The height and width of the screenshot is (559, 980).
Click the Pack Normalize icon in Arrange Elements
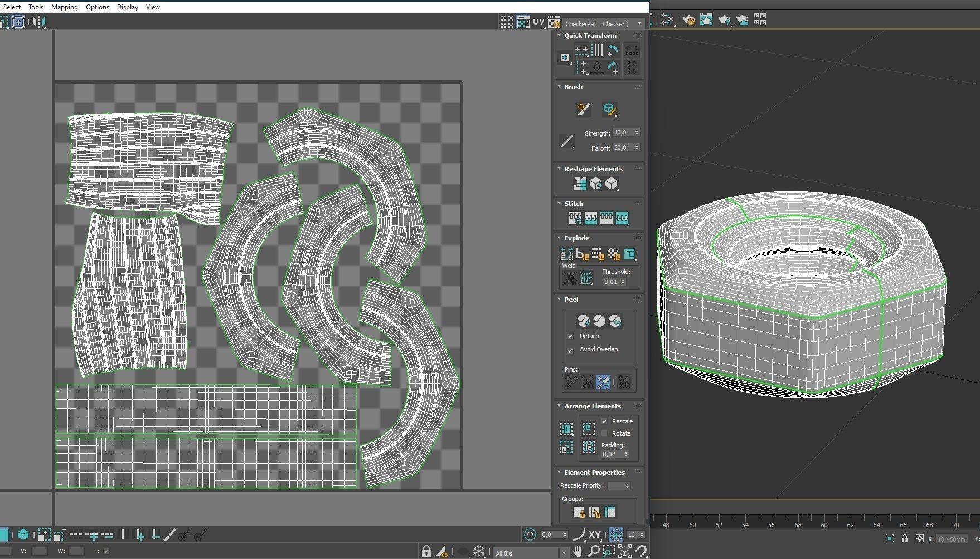(588, 428)
